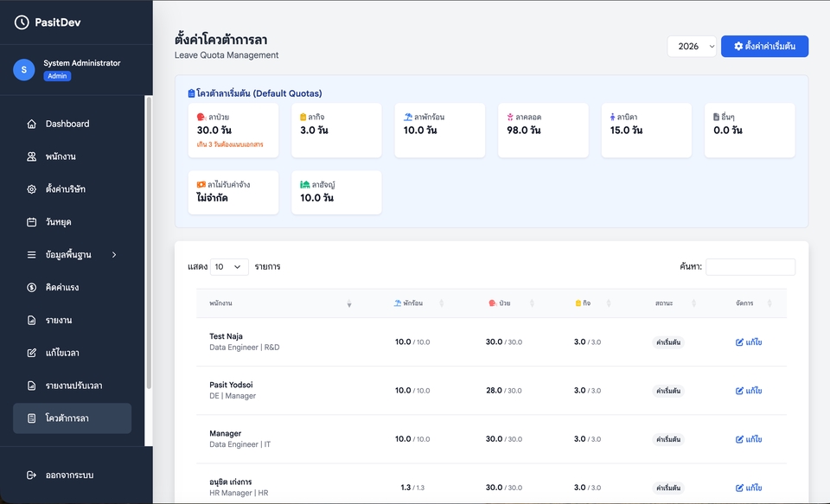Click the โควต้าการลา sidebar icon
830x504 pixels.
pyautogui.click(x=32, y=418)
